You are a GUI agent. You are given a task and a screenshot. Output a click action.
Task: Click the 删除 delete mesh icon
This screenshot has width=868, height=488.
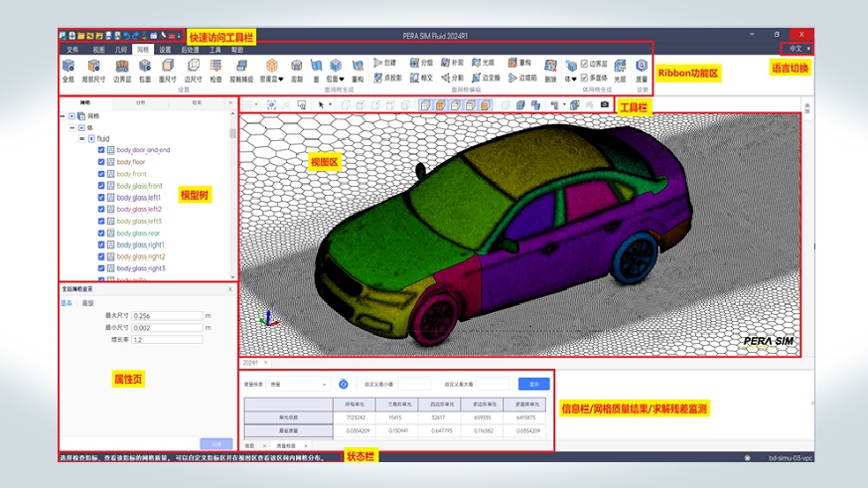[x=550, y=66]
